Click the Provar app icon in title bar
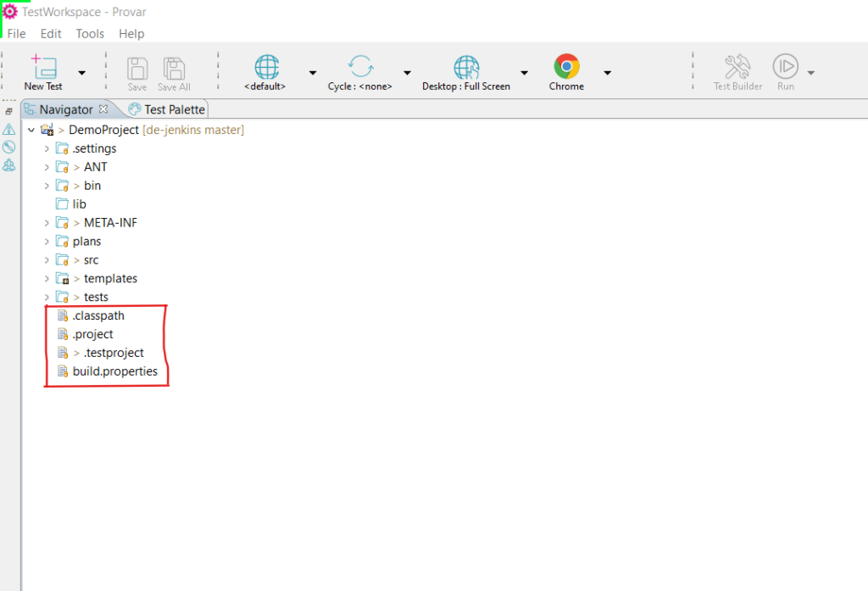868x591 pixels. click(x=10, y=12)
